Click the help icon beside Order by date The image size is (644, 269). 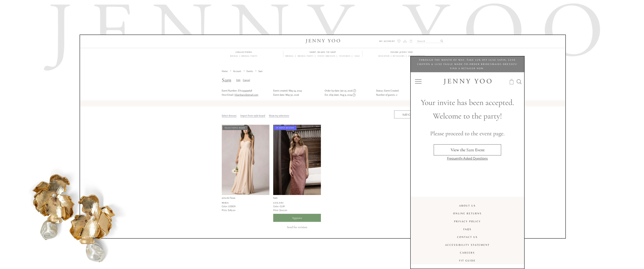tap(354, 91)
